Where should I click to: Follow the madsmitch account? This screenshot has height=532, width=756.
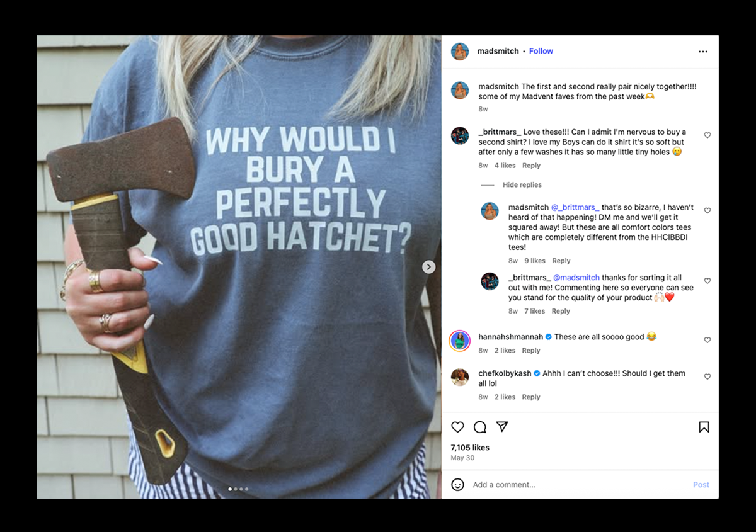pyautogui.click(x=541, y=52)
